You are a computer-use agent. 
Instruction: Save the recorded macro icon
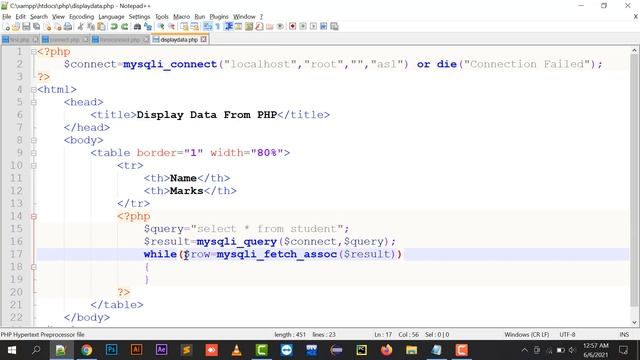click(x=334, y=27)
